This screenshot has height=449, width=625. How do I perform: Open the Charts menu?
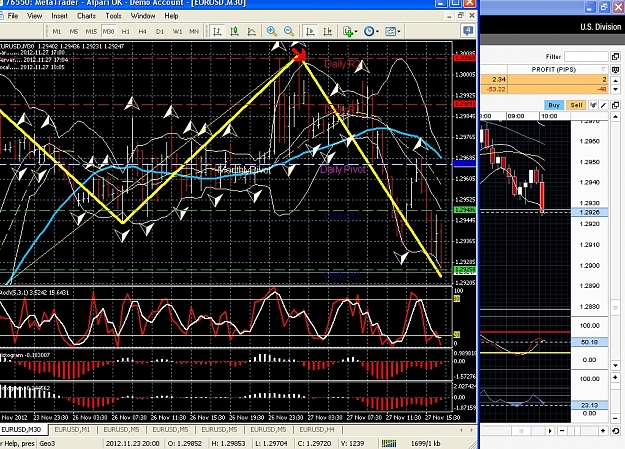pos(86,16)
